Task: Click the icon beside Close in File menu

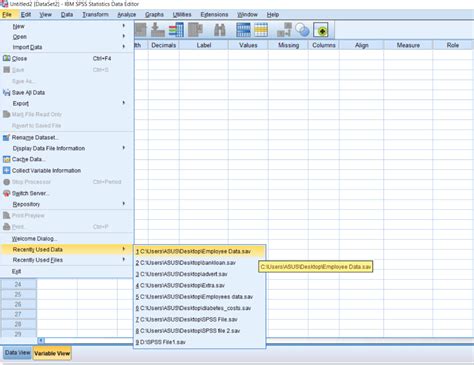Action: click(x=6, y=58)
